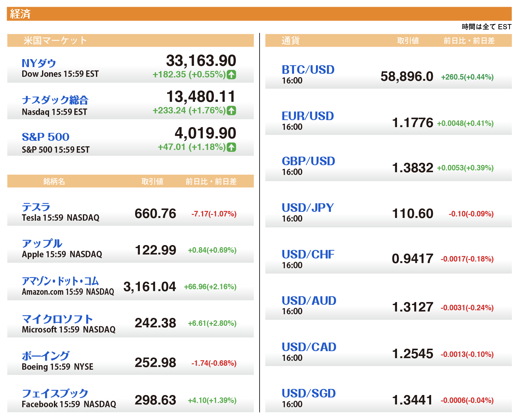Open the アマゾン・ドット・コム stock link

click(x=60, y=281)
